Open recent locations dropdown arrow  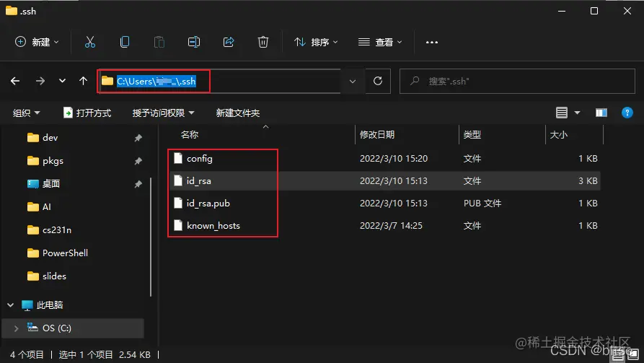(62, 81)
